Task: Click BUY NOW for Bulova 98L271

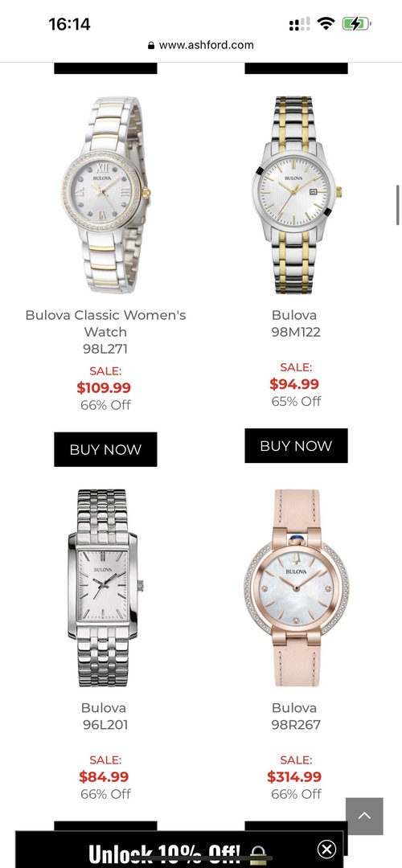Action: 106,449
